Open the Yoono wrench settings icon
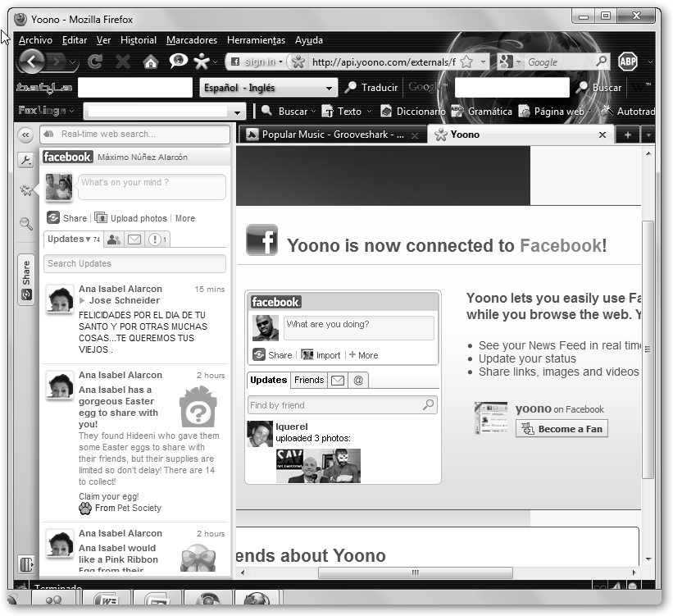The width and height of the screenshot is (673, 616). [25, 161]
